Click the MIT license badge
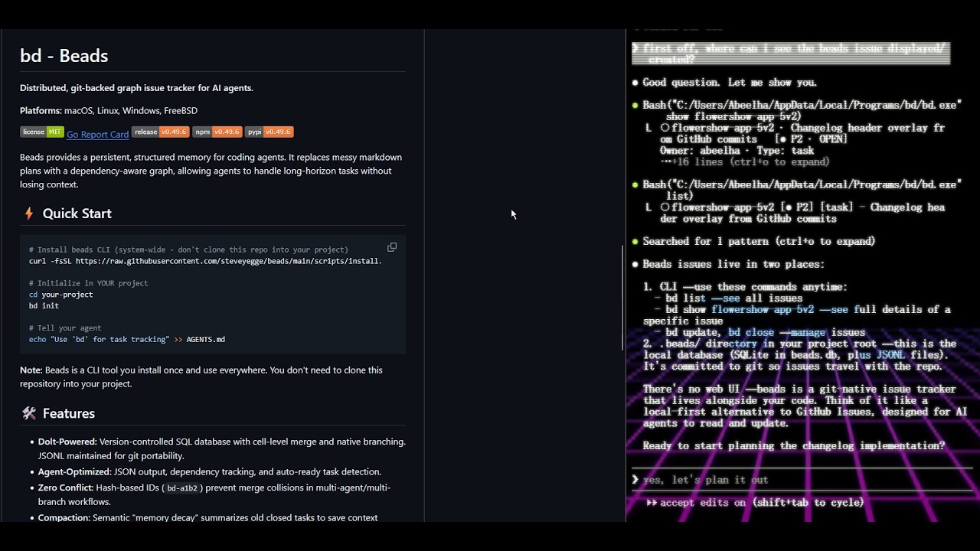Screen dimensions: 980x551 (42, 132)
